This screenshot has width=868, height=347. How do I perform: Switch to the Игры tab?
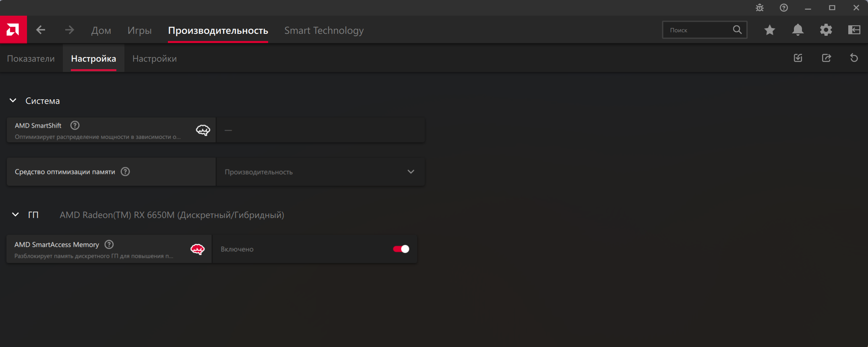click(139, 30)
